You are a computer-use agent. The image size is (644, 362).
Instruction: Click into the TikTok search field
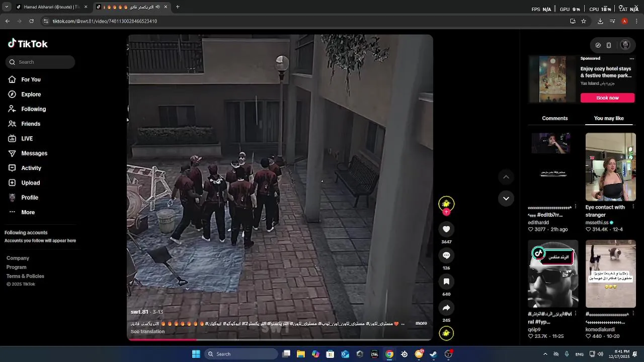point(41,62)
